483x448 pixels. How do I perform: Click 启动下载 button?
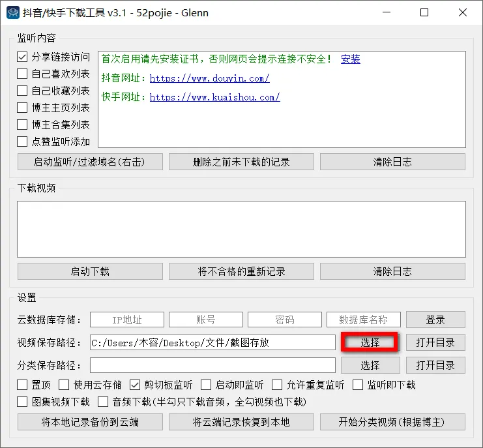90,271
